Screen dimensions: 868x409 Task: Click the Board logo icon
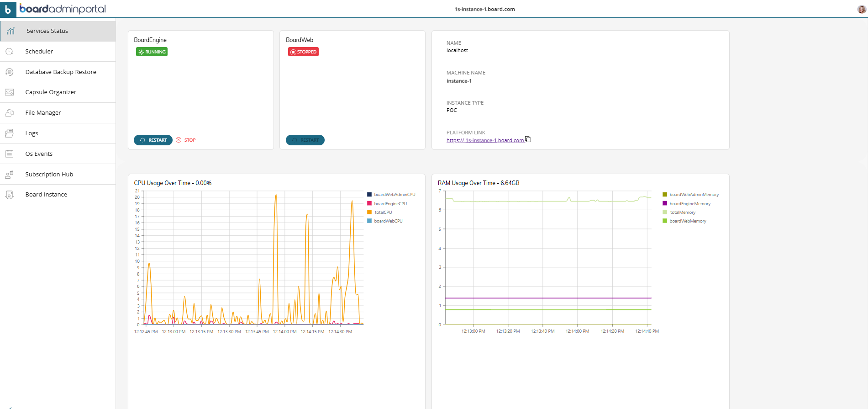[8, 9]
